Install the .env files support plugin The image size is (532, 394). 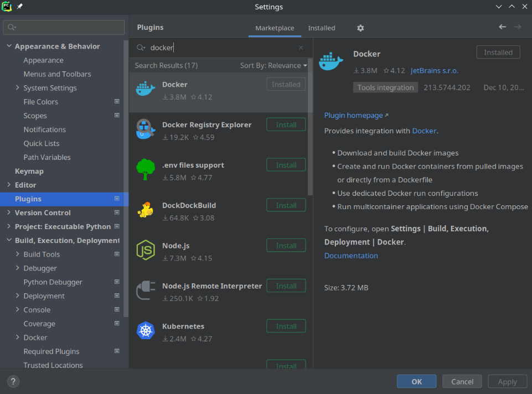point(286,165)
